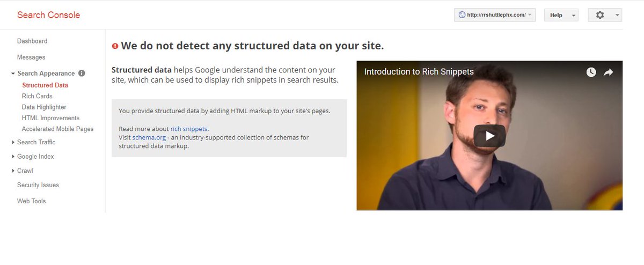This screenshot has width=644, height=265.
Task: Open the settings gear menu
Action: 605,15
